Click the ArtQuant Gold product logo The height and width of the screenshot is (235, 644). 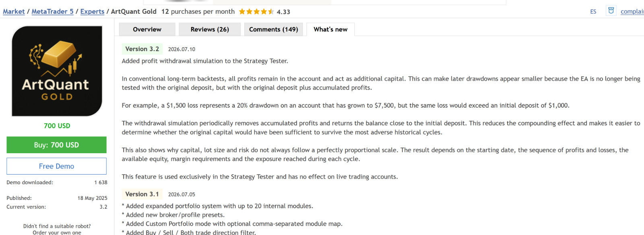[57, 71]
